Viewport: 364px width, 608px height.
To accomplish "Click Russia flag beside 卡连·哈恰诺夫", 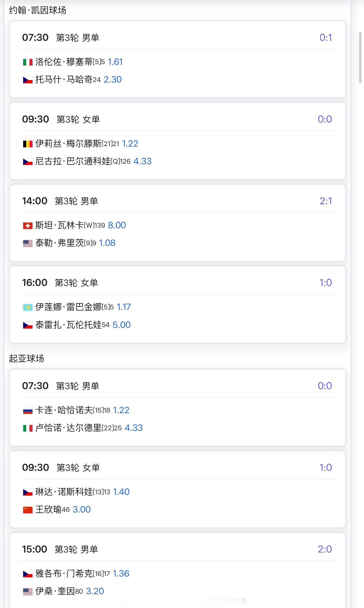I will point(28,411).
